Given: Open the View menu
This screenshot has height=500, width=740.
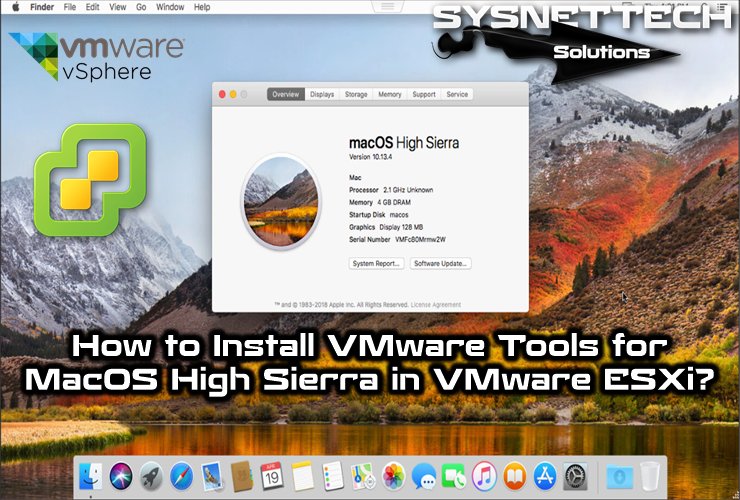Looking at the screenshot, I should 118,7.
